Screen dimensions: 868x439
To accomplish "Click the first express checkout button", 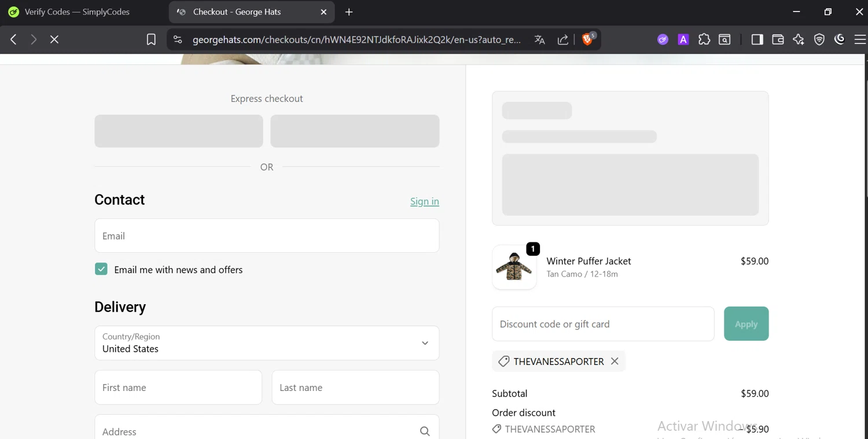I will (179, 131).
